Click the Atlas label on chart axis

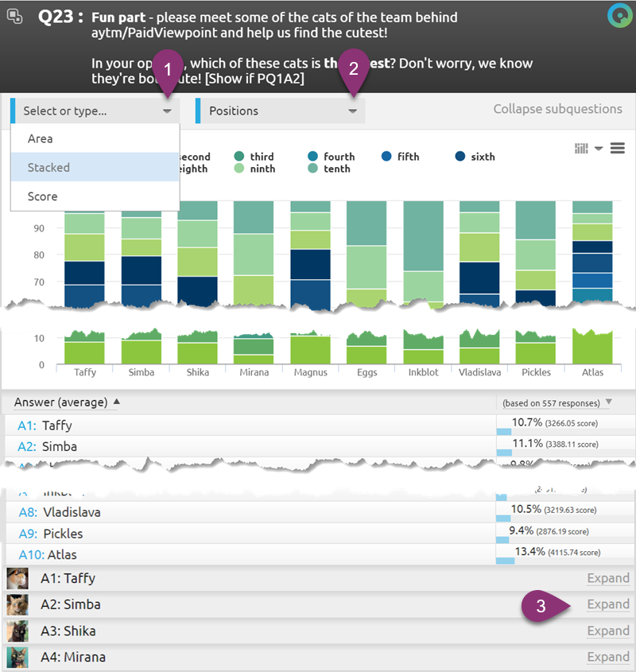tap(593, 372)
